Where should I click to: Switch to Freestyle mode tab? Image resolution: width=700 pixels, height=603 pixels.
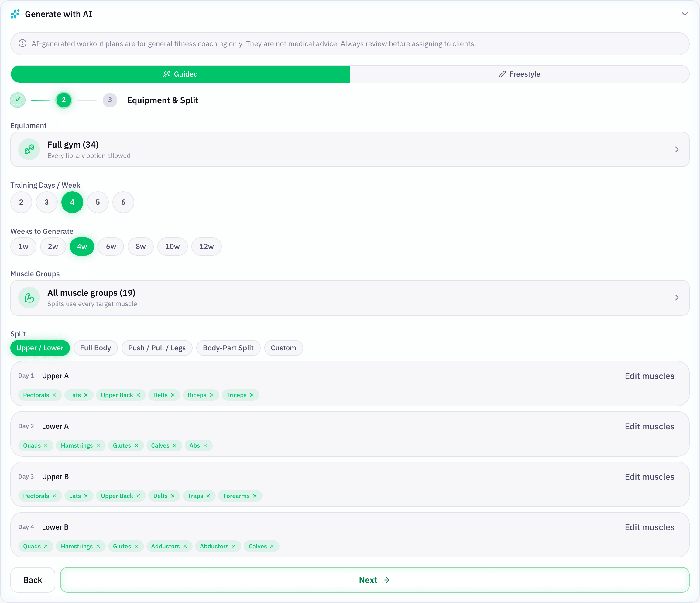coord(519,74)
